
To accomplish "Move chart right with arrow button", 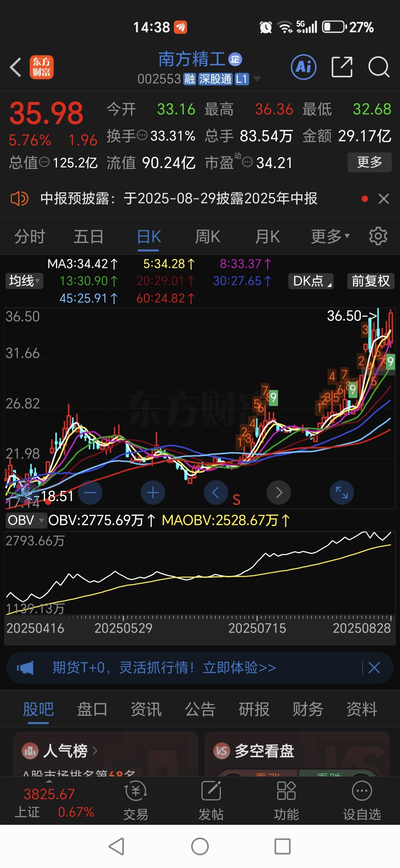I will coord(279,492).
